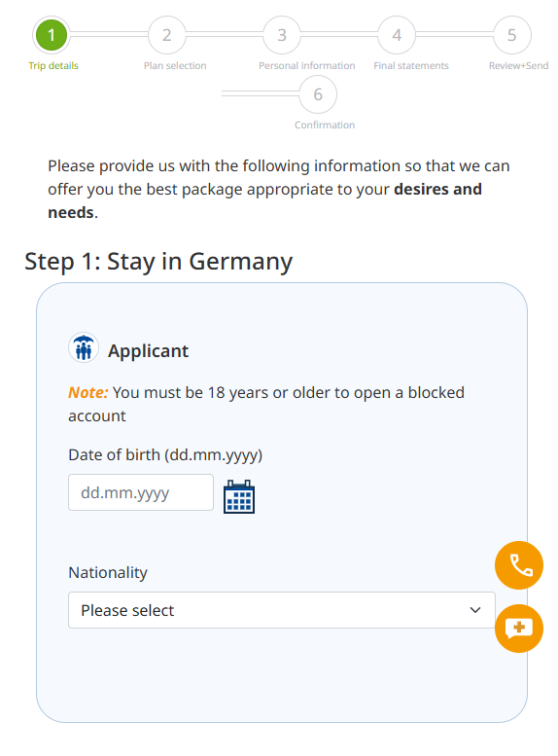
Task: Click the Step 1: Stay in Germany heading
Action: click(158, 262)
